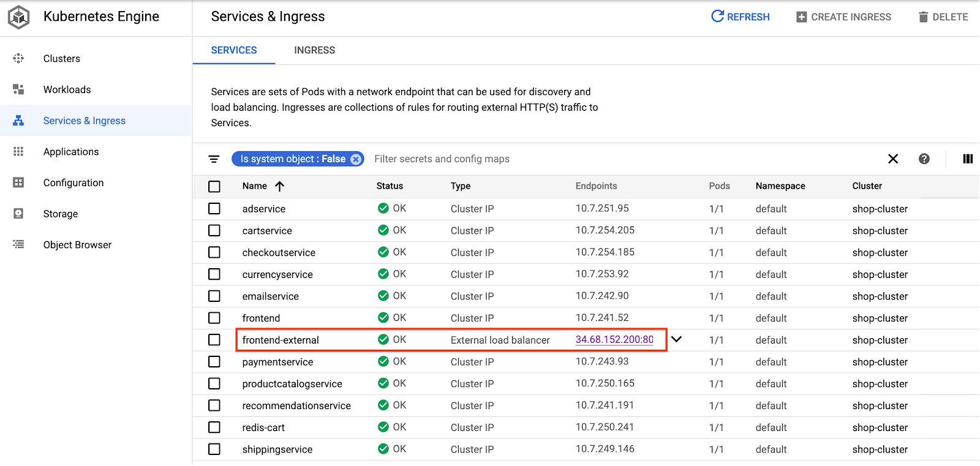The image size is (980, 466).
Task: Check the emailservice row checkbox
Action: pos(214,296)
